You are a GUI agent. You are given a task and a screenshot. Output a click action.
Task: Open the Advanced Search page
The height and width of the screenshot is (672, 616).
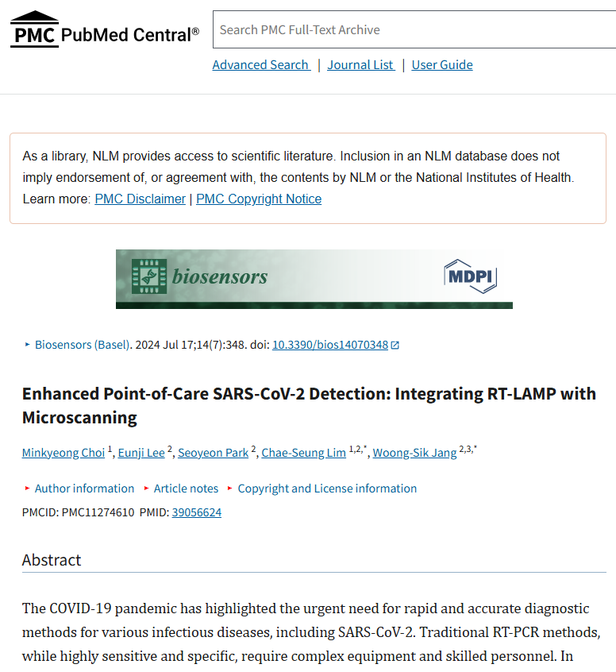coord(261,64)
